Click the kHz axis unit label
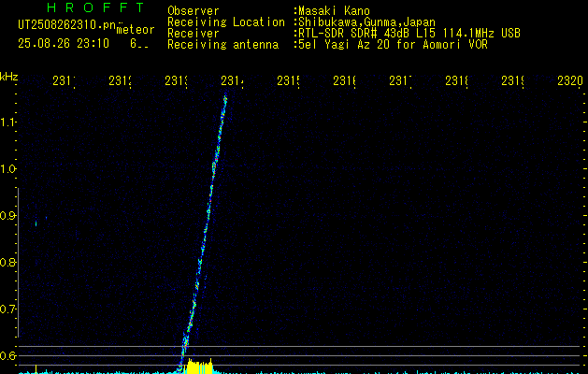 pyautogui.click(x=9, y=77)
